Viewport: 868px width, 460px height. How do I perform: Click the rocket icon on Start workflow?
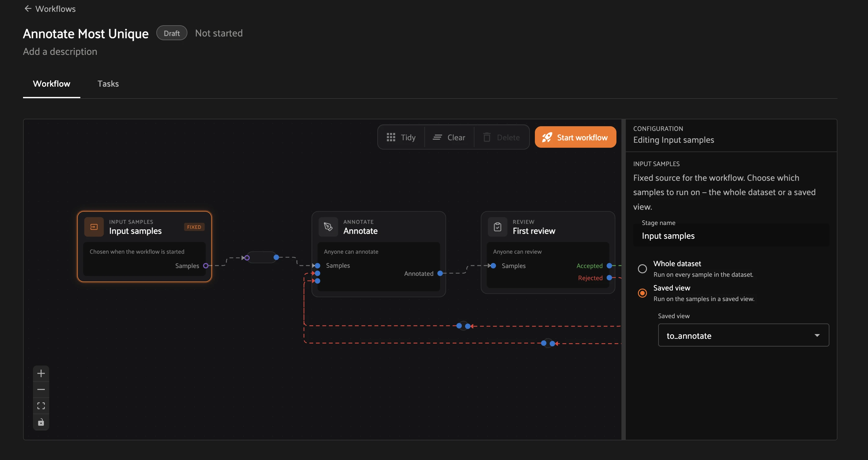tap(547, 137)
